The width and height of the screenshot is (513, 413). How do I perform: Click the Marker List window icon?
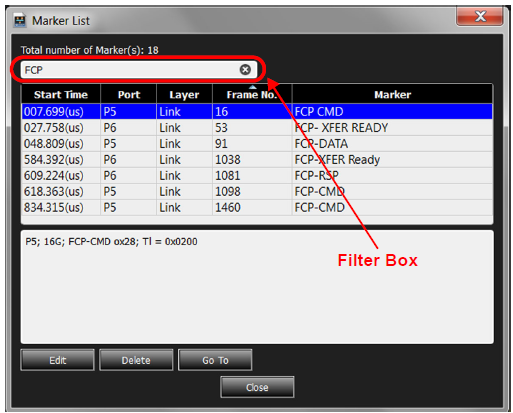coord(20,21)
